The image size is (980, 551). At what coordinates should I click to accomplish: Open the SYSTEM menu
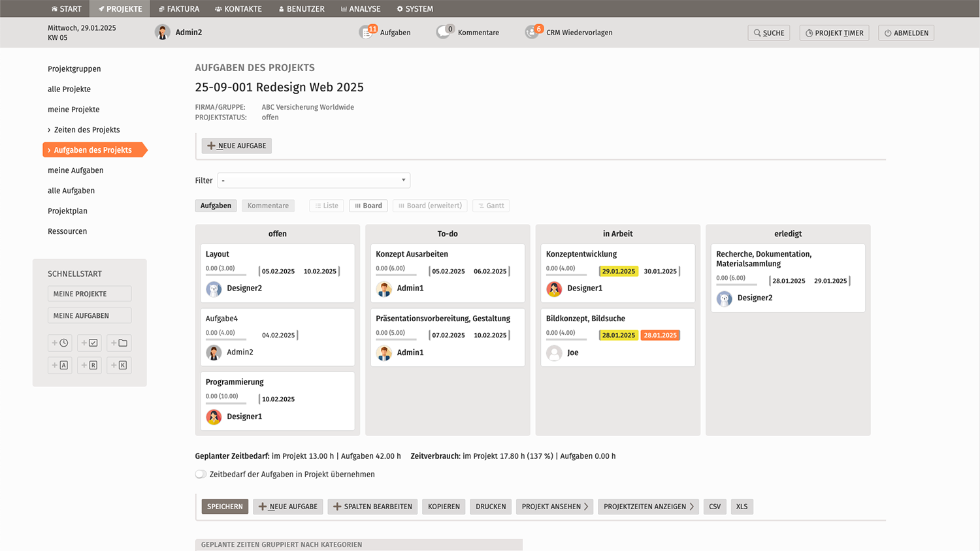pyautogui.click(x=415, y=8)
